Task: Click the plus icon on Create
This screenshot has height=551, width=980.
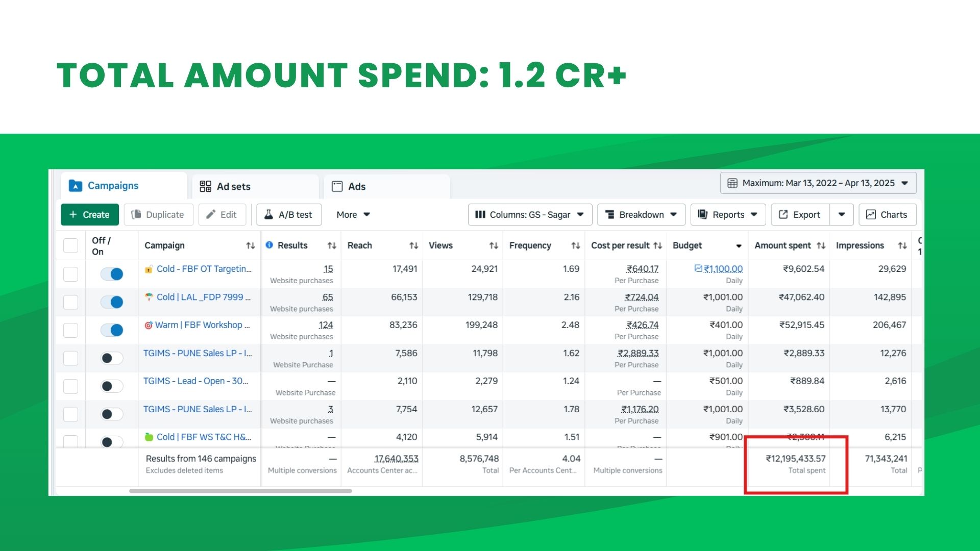Action: point(73,215)
